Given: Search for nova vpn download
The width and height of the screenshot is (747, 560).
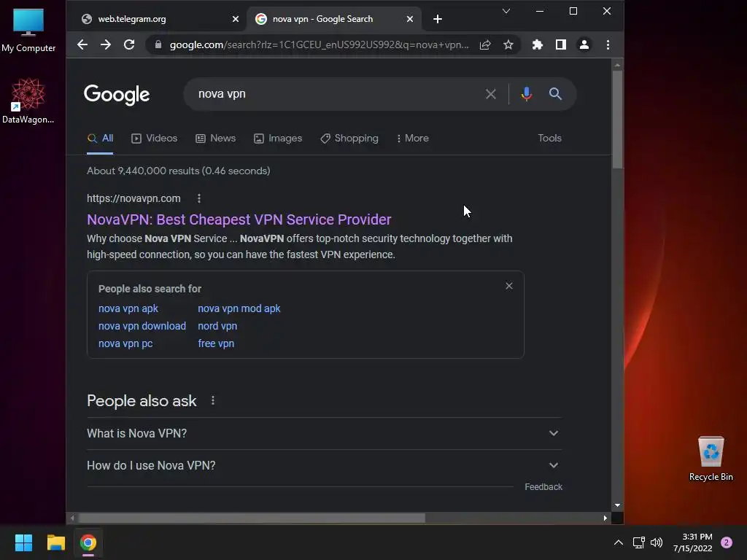Looking at the screenshot, I should tap(142, 326).
